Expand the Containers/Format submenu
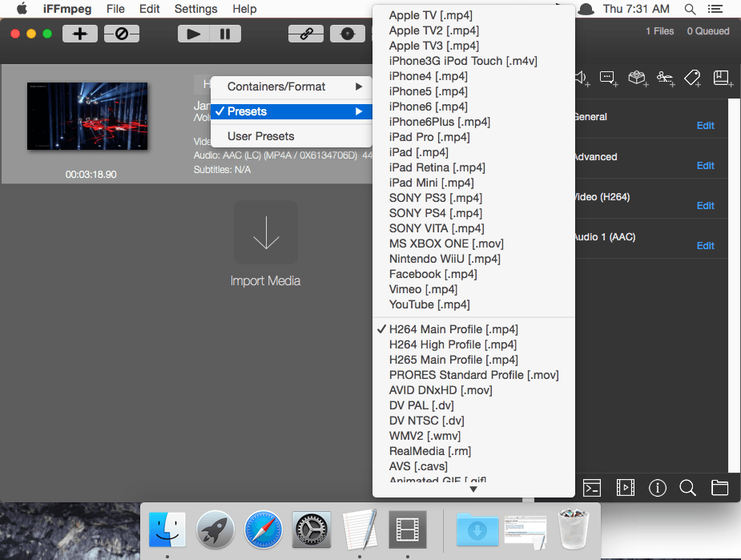 (292, 87)
